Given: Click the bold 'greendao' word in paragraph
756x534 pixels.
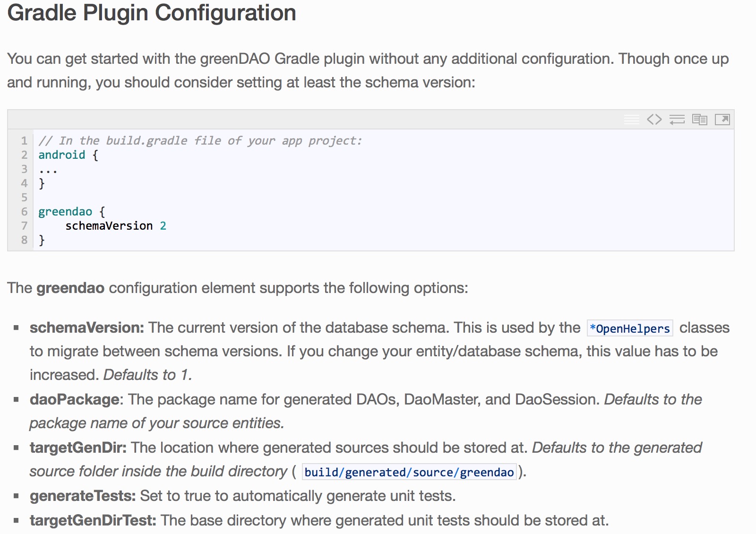Looking at the screenshot, I should tap(70, 288).
